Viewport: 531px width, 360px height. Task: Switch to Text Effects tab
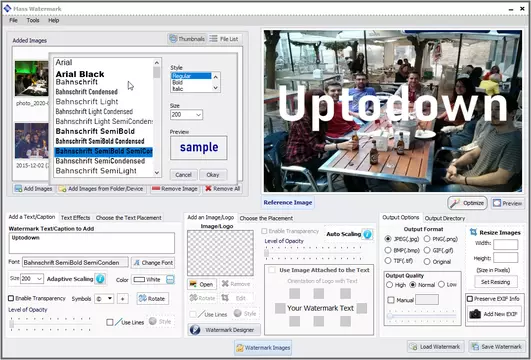[x=75, y=218]
